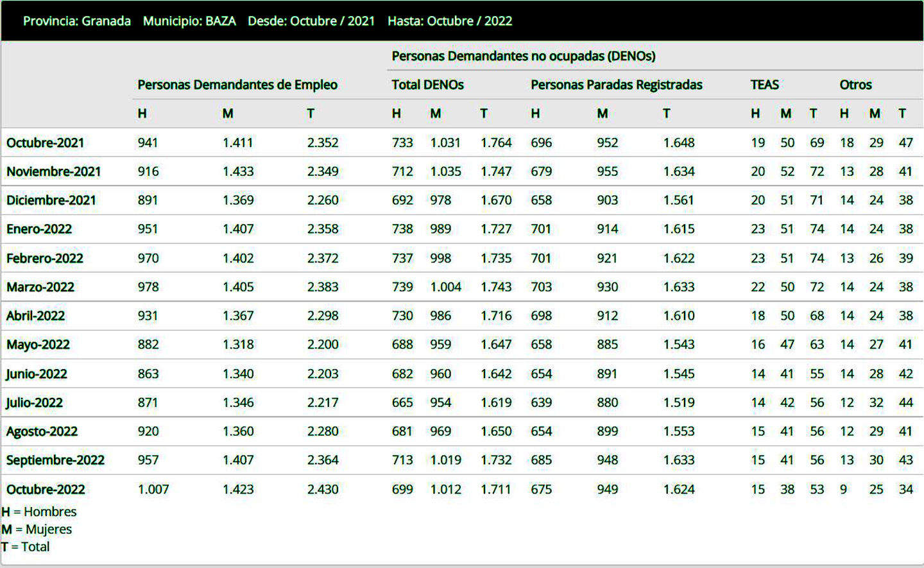This screenshot has height=568, width=924.
Task: Click the Desde: Octubre / 2021 text
Action: (311, 21)
